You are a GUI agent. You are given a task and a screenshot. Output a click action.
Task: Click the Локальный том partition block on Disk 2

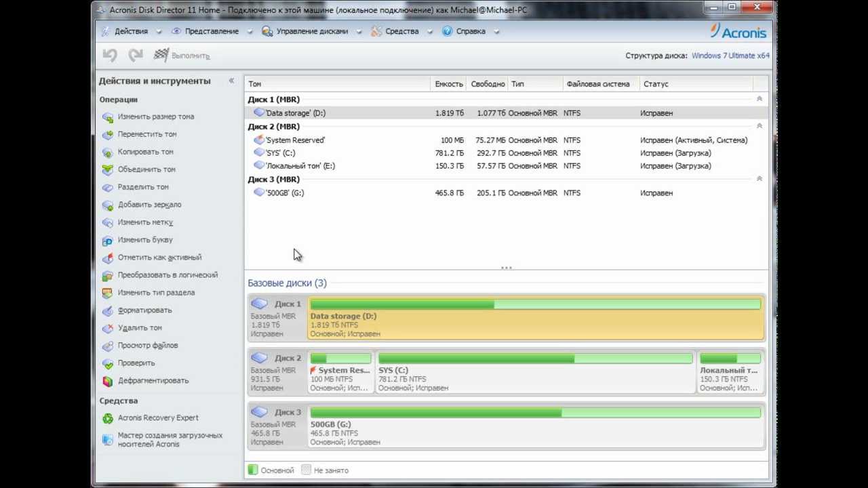tap(730, 371)
